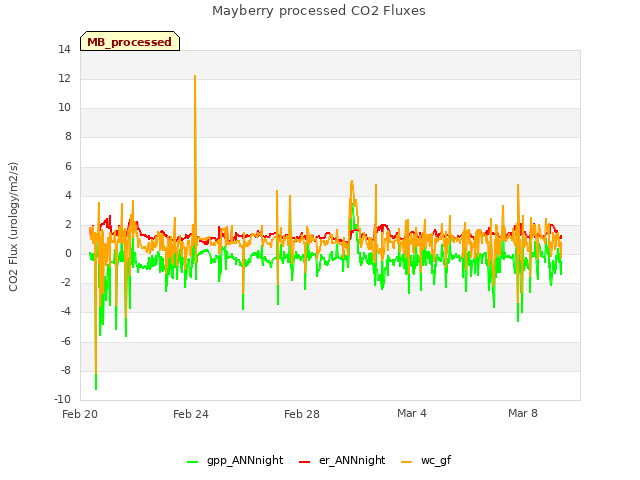
Task: Click the MB_processed label tab
Action: coord(130,41)
